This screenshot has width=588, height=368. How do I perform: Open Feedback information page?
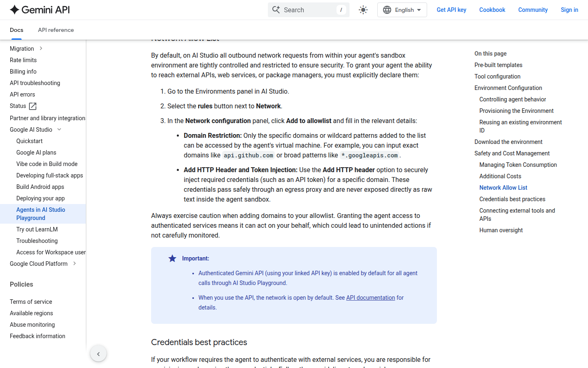(x=38, y=336)
